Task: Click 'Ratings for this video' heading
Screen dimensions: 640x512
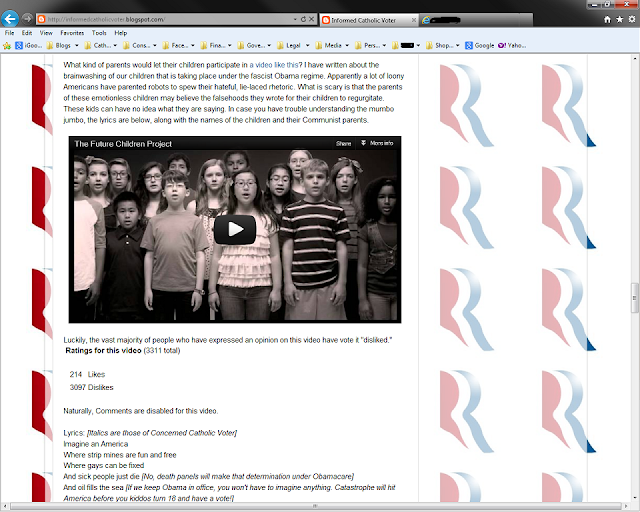Action: point(103,351)
